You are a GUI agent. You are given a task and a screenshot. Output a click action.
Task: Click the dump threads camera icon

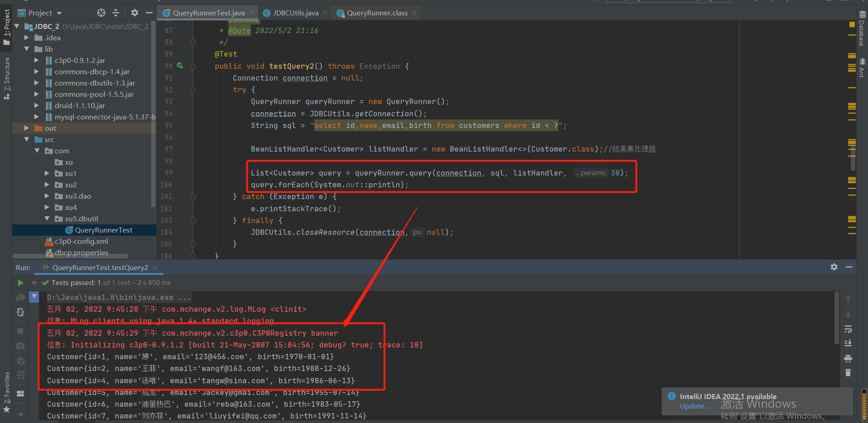click(20, 346)
